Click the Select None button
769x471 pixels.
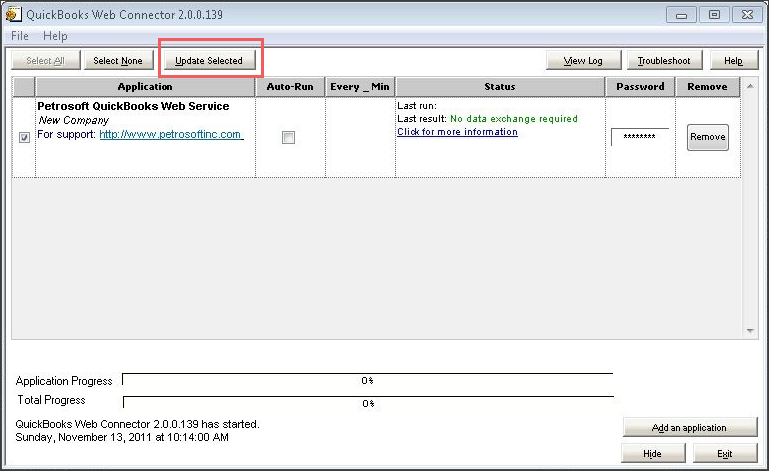tap(118, 60)
